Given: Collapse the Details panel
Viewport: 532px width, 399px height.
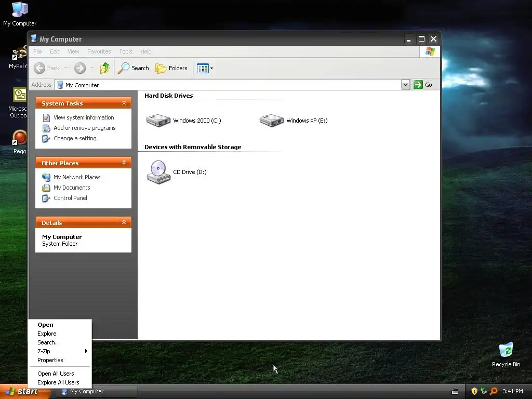Looking at the screenshot, I should click(x=124, y=222).
